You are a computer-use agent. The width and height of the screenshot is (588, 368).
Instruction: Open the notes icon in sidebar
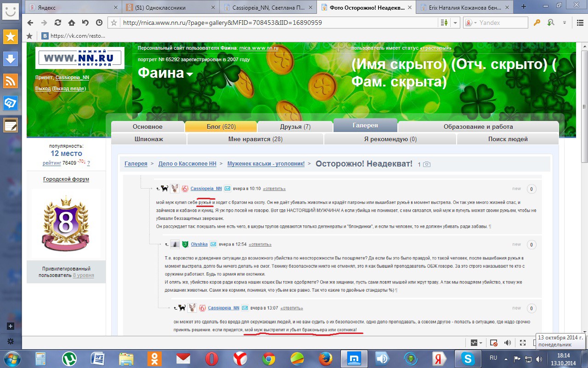pos(11,125)
